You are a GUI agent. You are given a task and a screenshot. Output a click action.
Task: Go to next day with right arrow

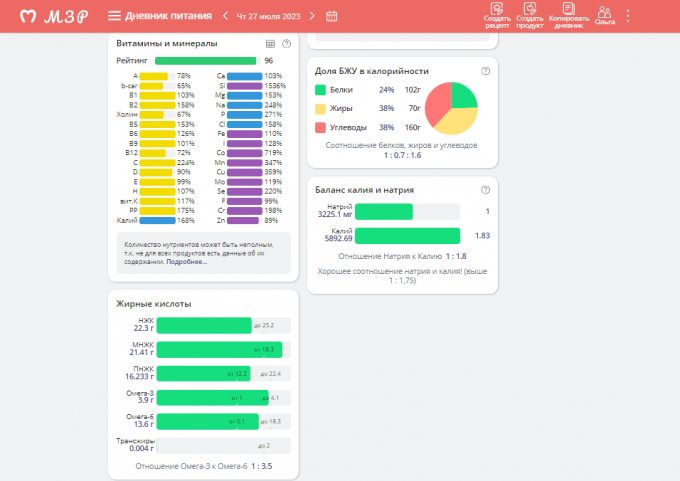pyautogui.click(x=313, y=16)
